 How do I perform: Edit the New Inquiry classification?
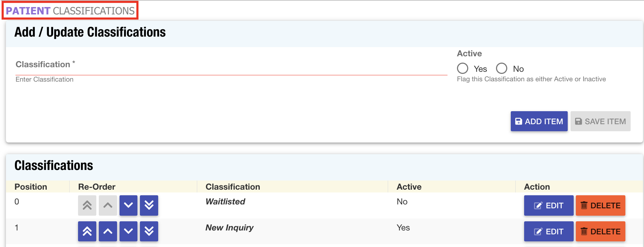click(x=548, y=232)
